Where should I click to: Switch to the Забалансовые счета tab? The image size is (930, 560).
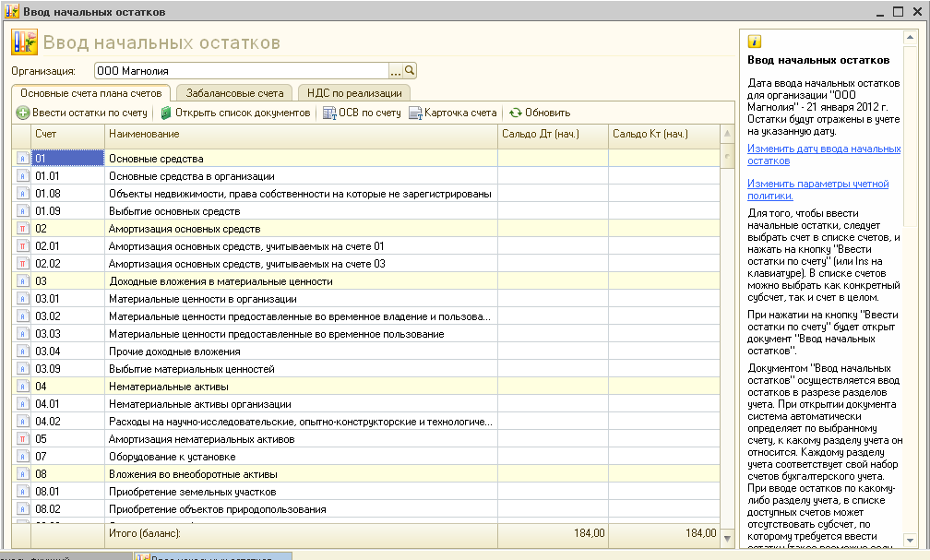235,93
